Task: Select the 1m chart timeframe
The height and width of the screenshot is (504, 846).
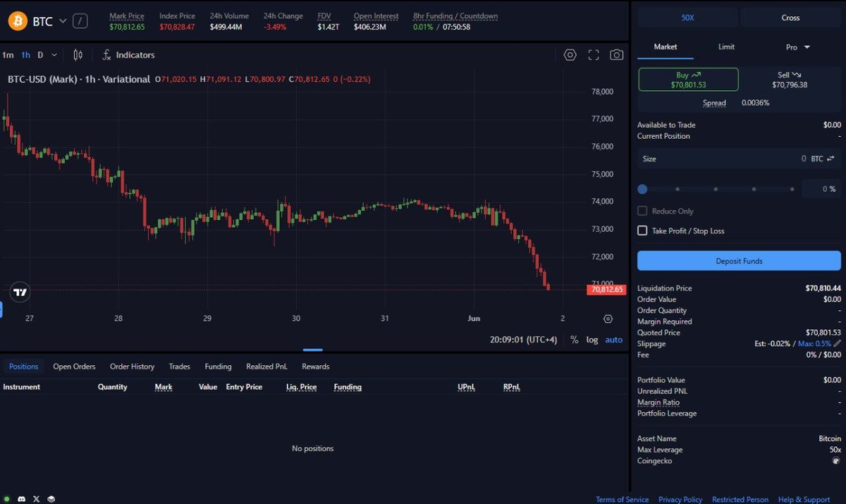Action: point(8,55)
